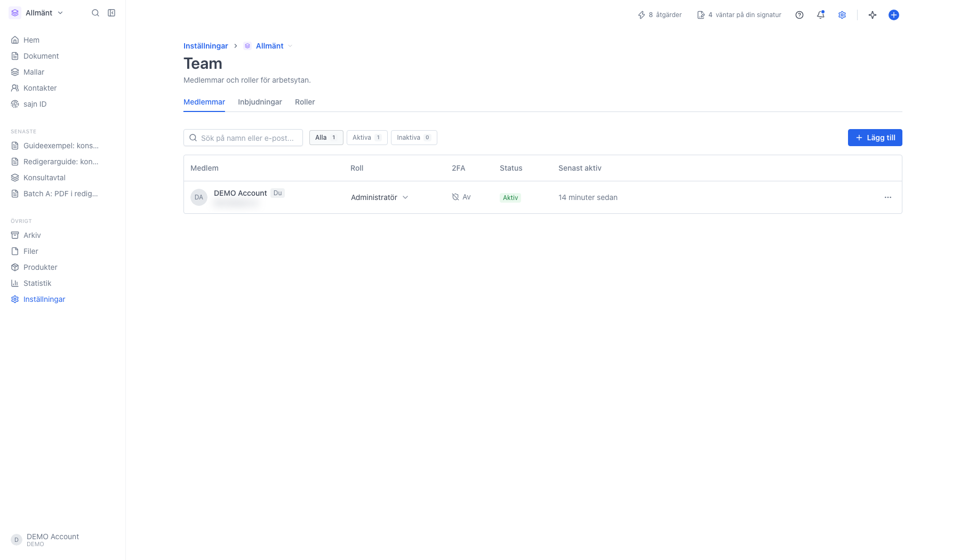Switch to the Roller tab

305,102
